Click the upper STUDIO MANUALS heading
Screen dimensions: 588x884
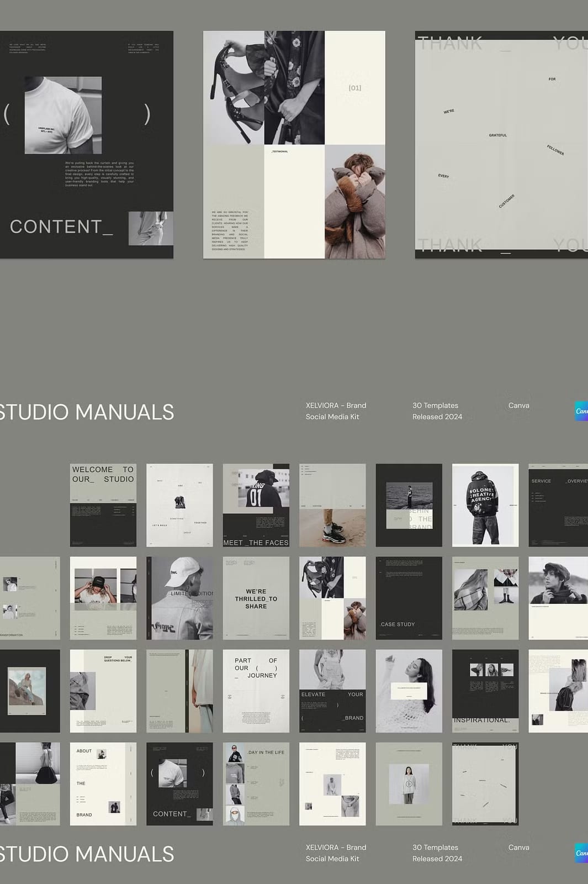[87, 412]
